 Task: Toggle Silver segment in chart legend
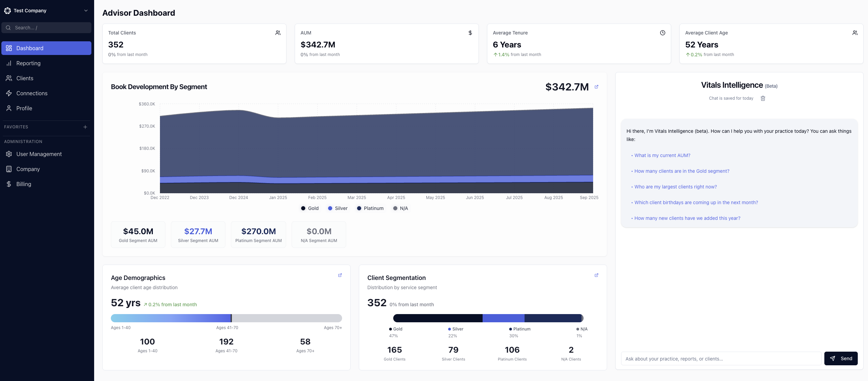337,208
